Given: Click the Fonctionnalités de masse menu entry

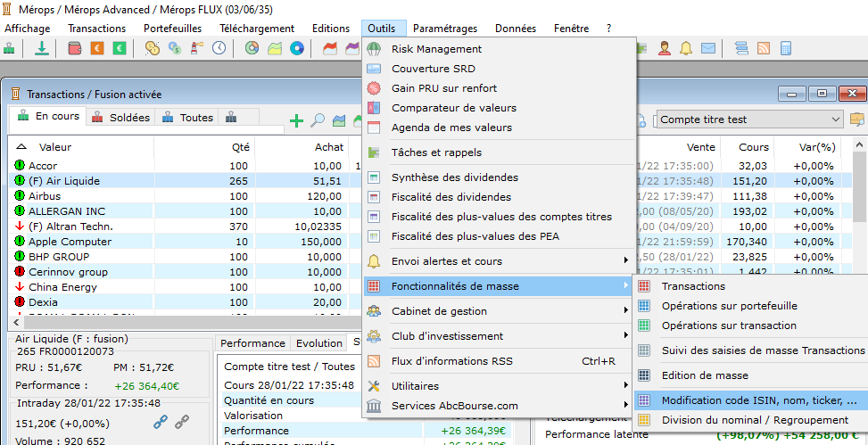Looking at the screenshot, I should pyautogui.click(x=498, y=286).
